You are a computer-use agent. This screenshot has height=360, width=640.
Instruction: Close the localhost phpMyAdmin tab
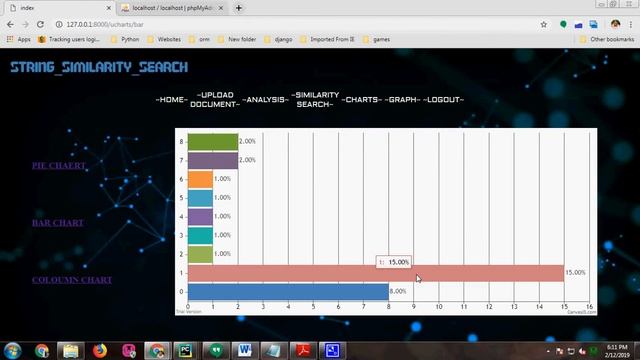coord(221,8)
